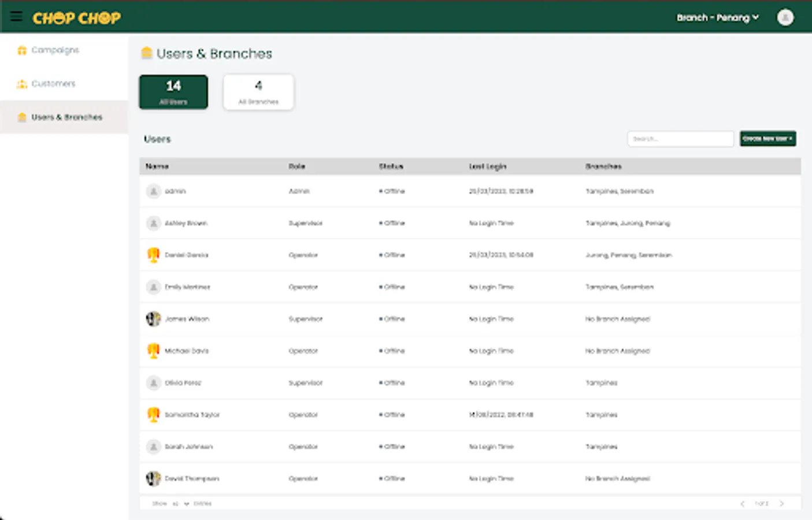Click Ashley Brown's No Login Time cell
812x520 pixels.
pos(491,223)
